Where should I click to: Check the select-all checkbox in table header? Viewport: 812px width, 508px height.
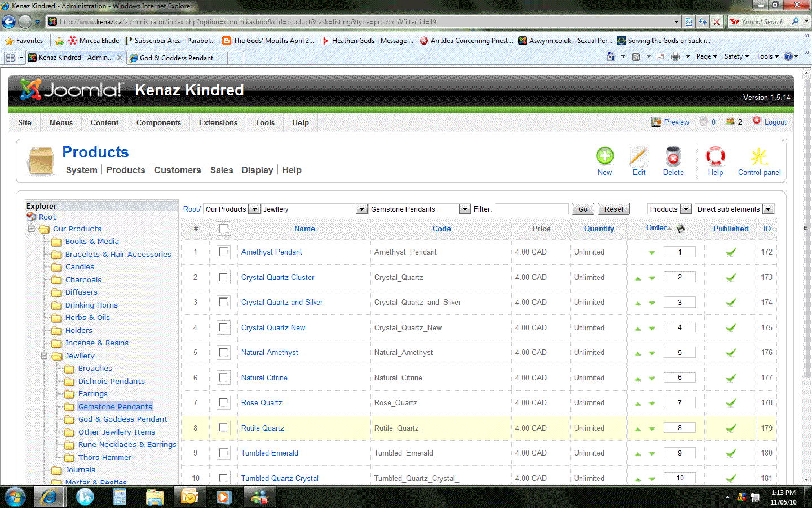(x=224, y=229)
